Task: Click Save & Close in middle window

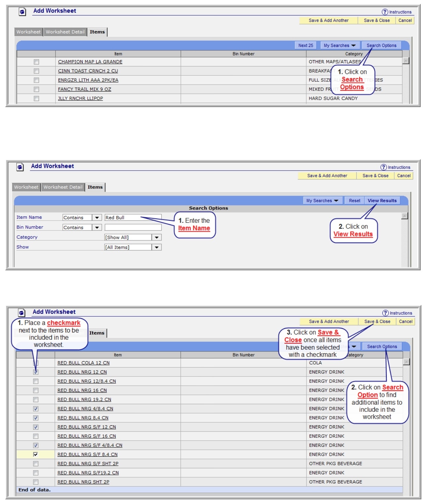Action: coord(375,176)
